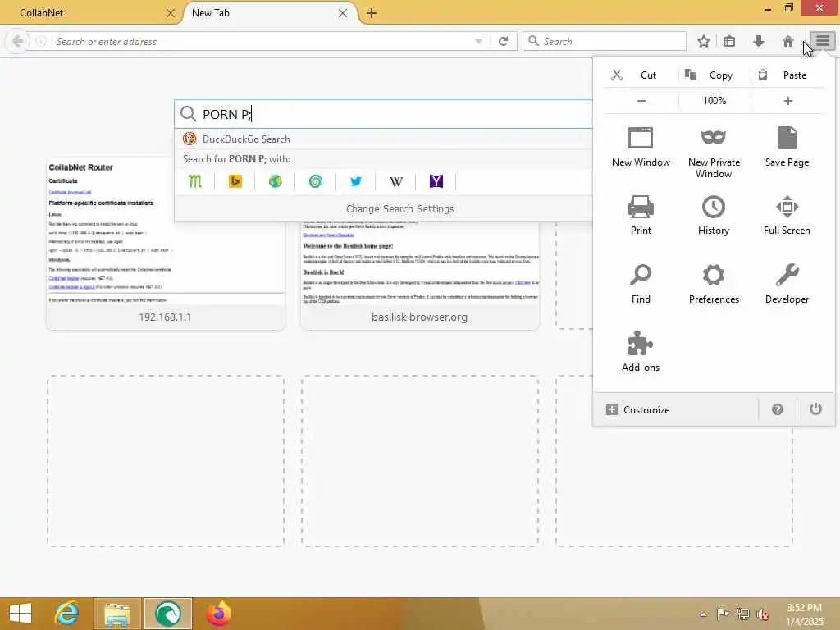
Task: Reload the current page
Action: (x=503, y=41)
